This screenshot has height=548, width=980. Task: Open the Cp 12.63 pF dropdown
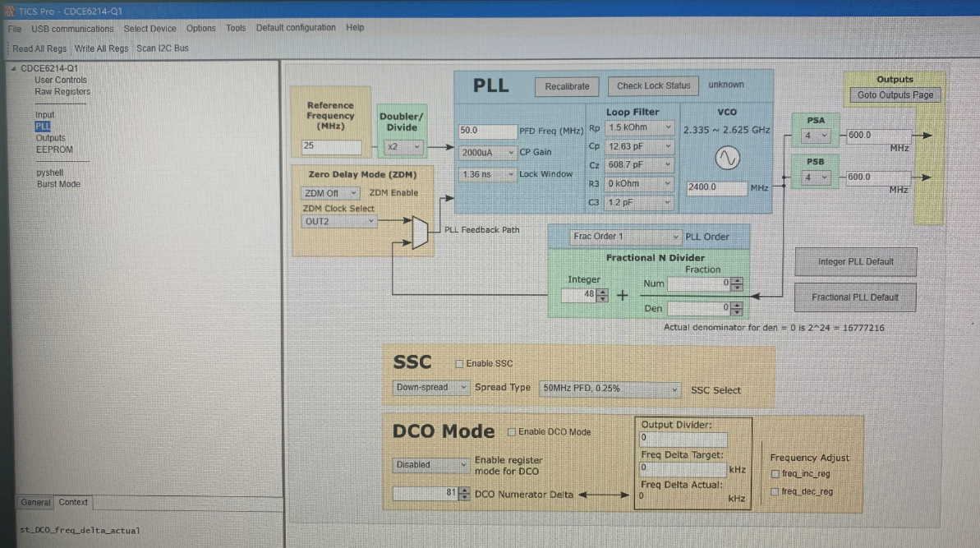point(639,146)
